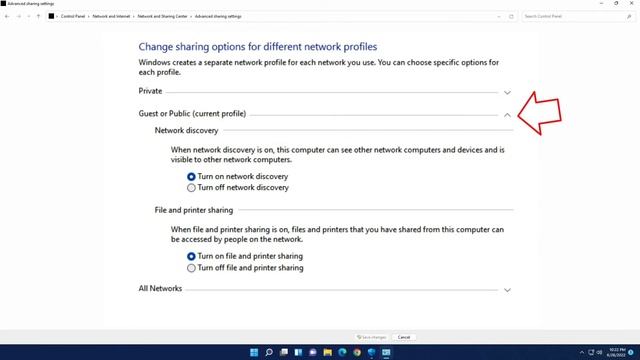Open Task View on the taskbar

pos(284,352)
